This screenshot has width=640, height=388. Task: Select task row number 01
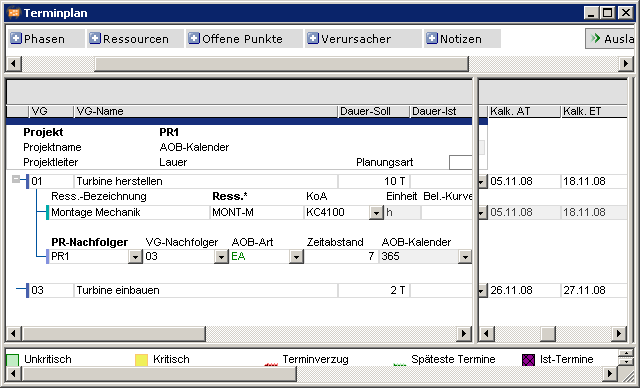tap(51, 182)
